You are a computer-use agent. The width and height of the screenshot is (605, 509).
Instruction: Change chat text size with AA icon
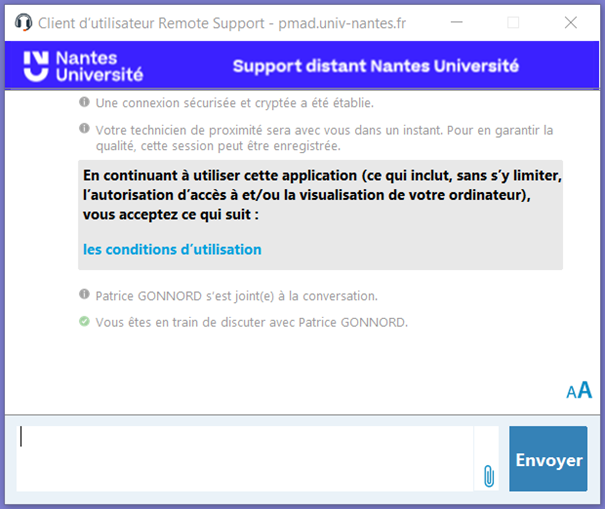click(579, 391)
